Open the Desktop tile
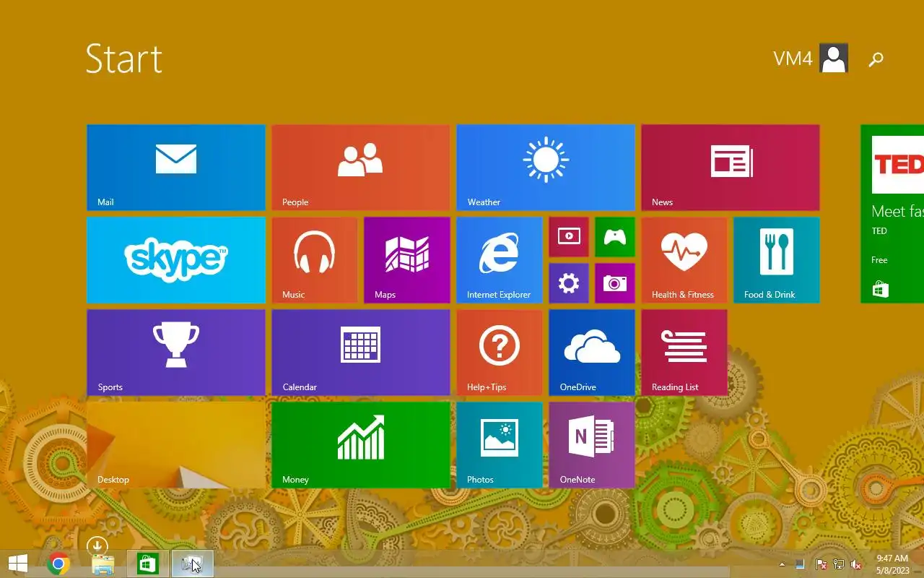The height and width of the screenshot is (578, 924). pyautogui.click(x=176, y=445)
